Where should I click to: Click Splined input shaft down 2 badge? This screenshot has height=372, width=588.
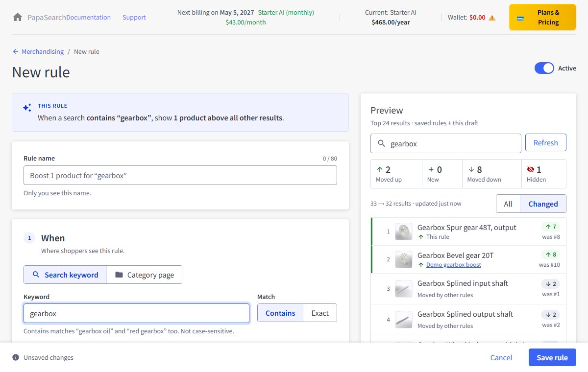pyautogui.click(x=550, y=284)
